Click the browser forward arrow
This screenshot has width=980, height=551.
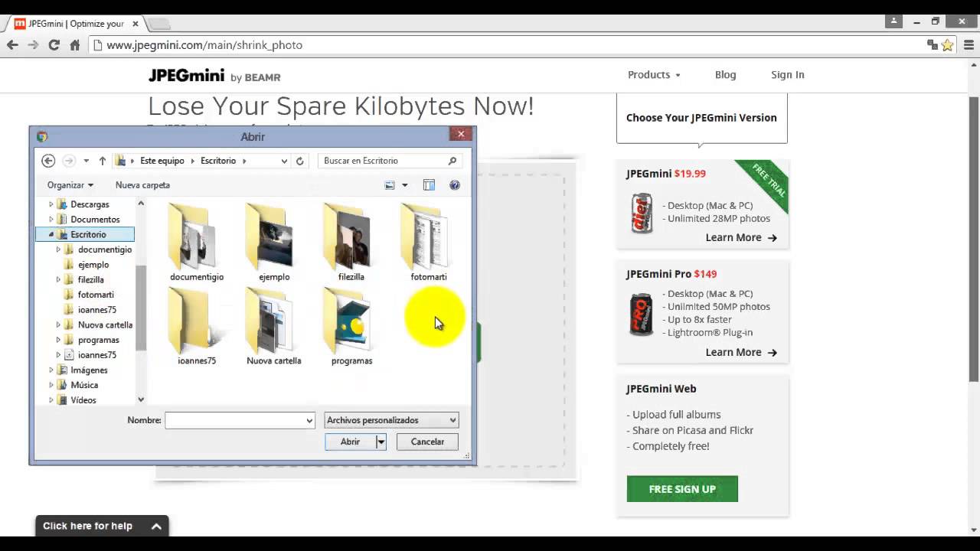[x=33, y=45]
